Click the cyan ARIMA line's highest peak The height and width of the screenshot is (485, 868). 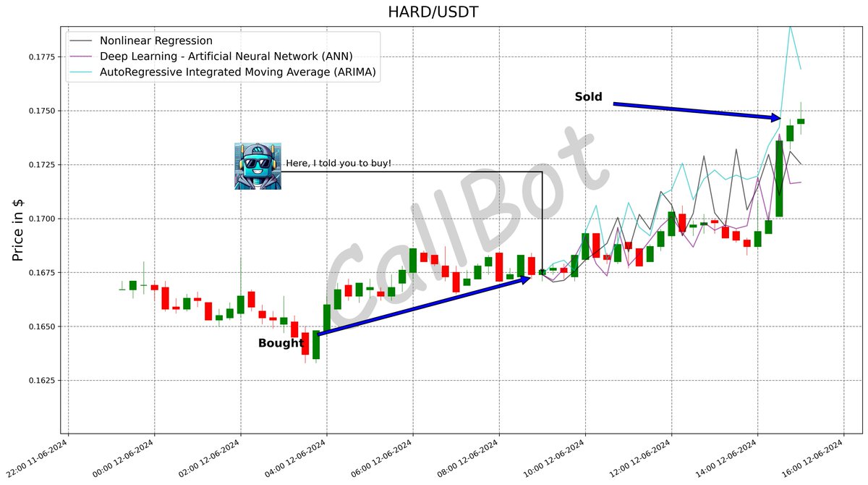(790, 28)
